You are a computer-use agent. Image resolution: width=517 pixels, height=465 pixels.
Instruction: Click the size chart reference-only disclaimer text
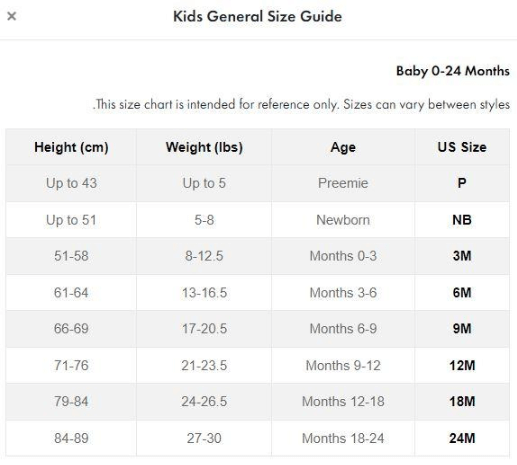301,104
